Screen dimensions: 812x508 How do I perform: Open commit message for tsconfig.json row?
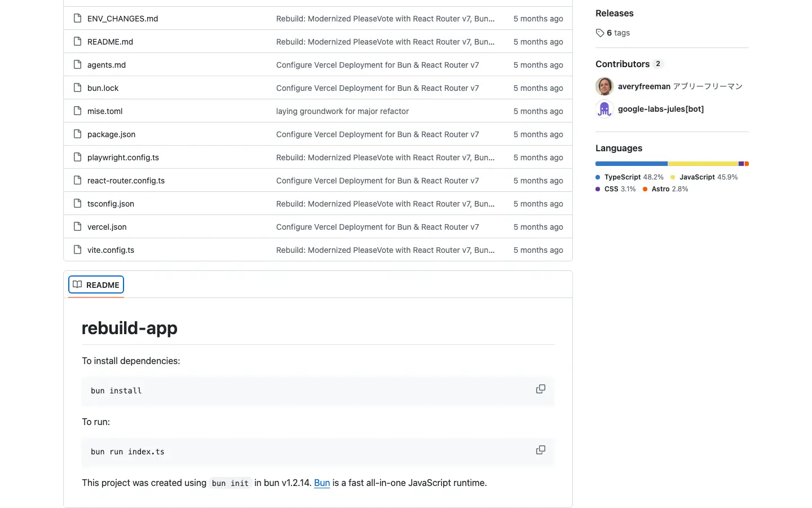coord(385,204)
